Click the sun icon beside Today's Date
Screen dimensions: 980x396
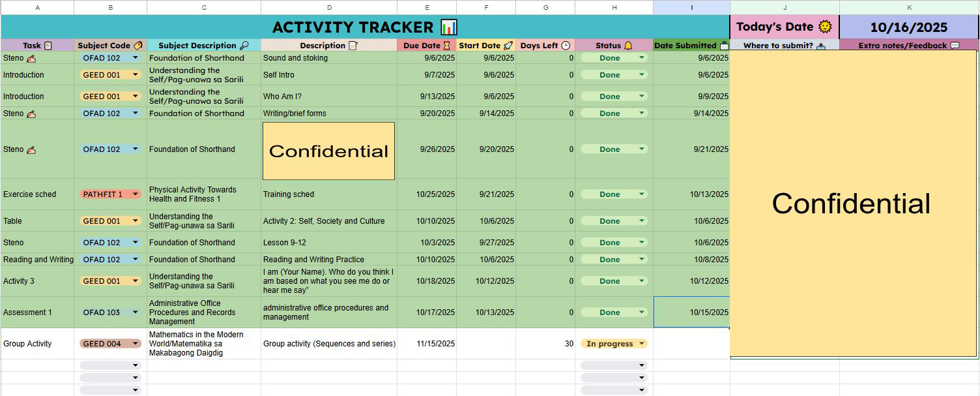pyautogui.click(x=825, y=27)
